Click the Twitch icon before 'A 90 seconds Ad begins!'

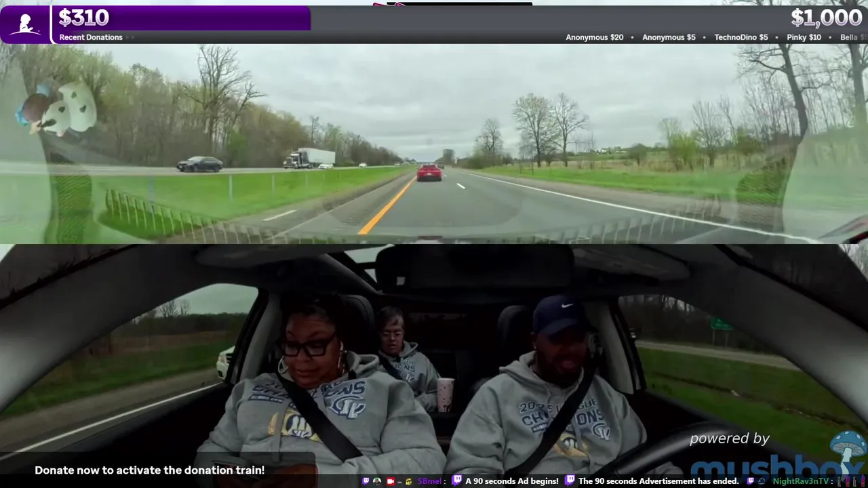coord(456,481)
